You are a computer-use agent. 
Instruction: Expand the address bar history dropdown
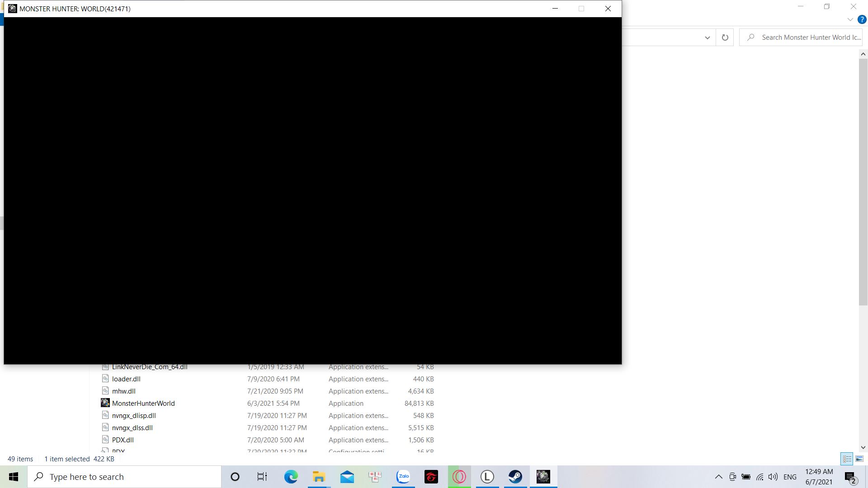tap(707, 38)
